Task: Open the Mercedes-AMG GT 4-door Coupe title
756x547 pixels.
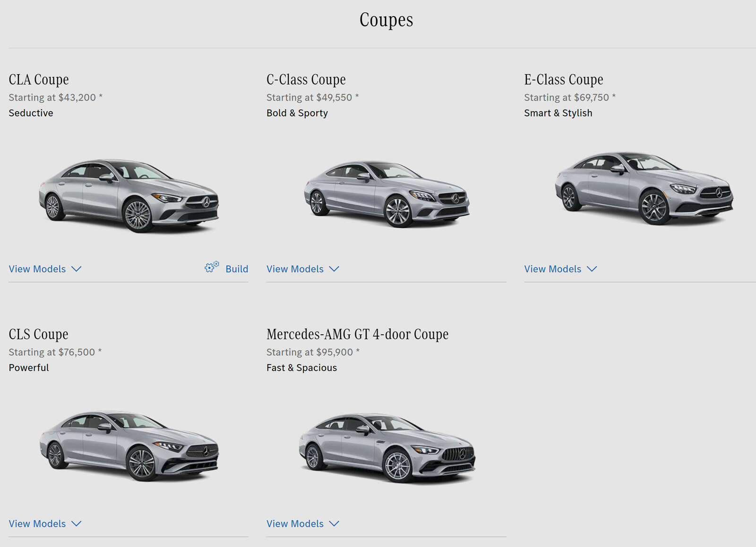Action: [x=358, y=334]
